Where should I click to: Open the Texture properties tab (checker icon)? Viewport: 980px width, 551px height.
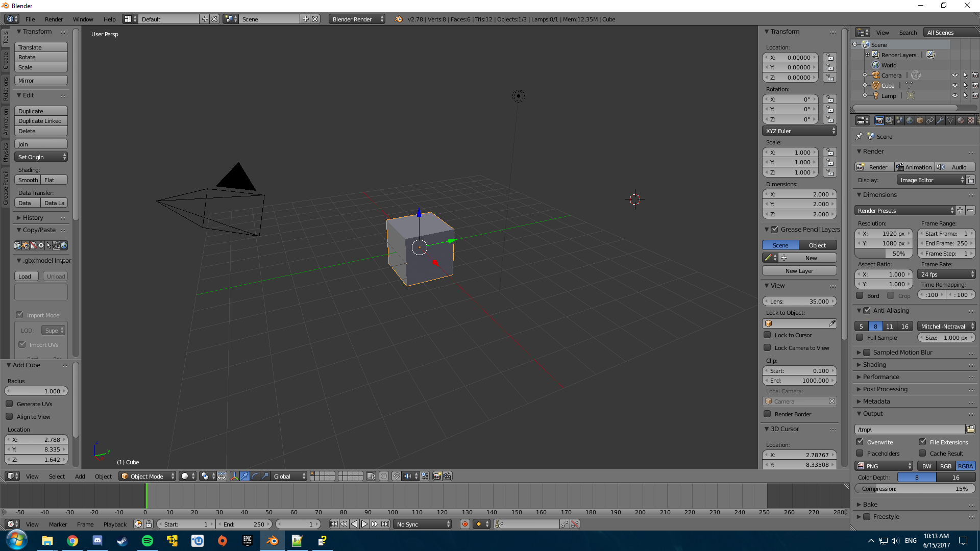click(x=971, y=120)
